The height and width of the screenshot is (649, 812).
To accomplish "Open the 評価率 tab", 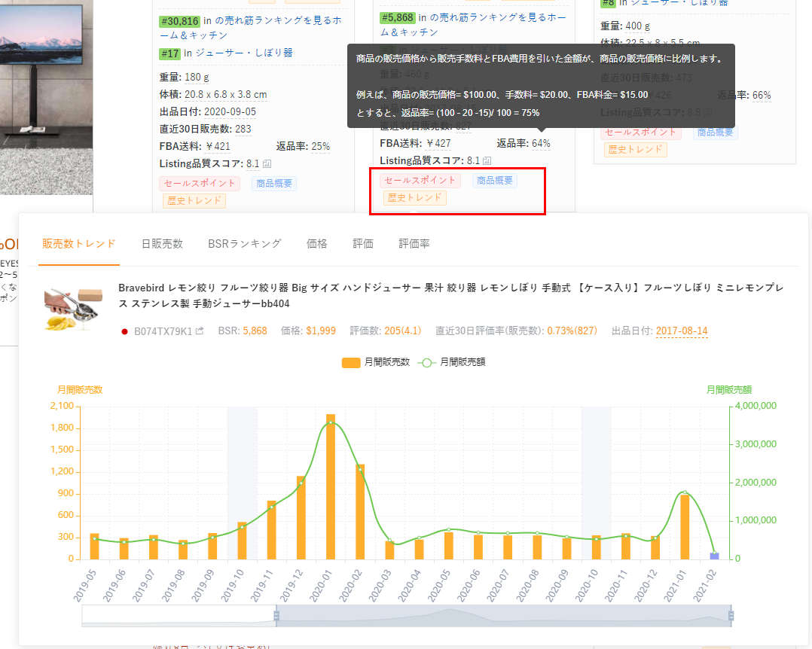I will [414, 244].
